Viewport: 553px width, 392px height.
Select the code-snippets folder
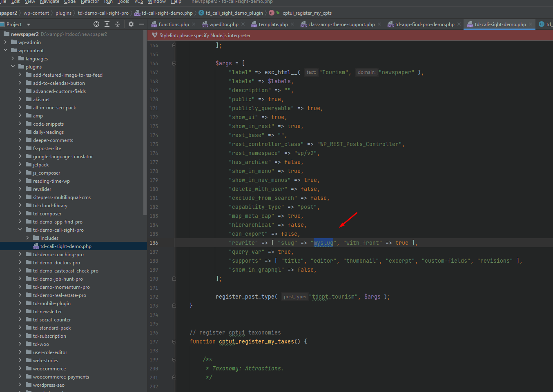(x=49, y=124)
